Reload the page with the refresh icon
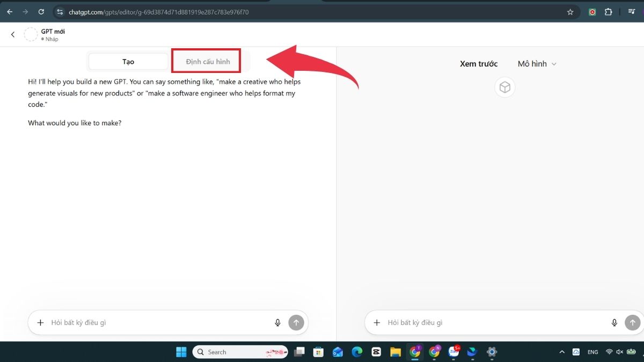 coord(41,12)
